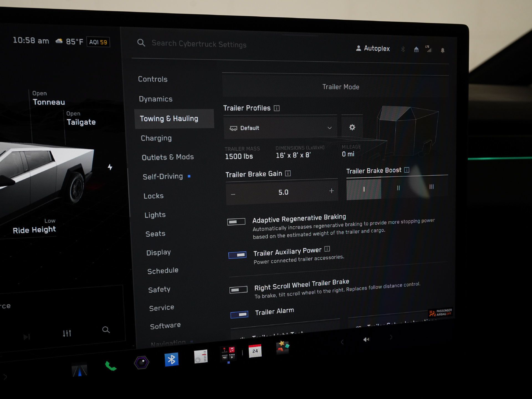
Task: Open Trailer Profiles info icon
Action: [277, 108]
